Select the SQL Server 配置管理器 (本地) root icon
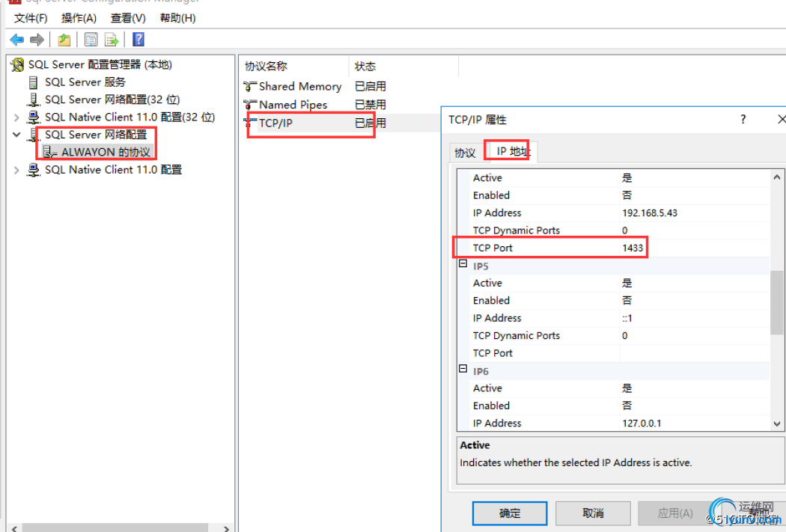786x532 pixels. [17, 64]
